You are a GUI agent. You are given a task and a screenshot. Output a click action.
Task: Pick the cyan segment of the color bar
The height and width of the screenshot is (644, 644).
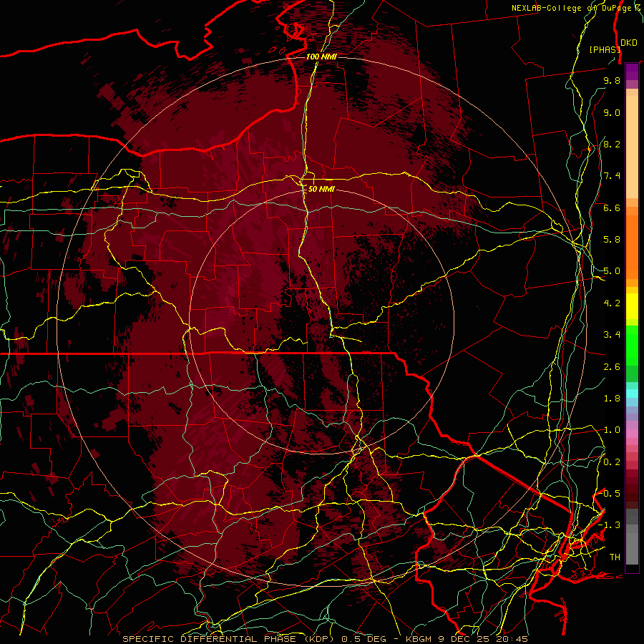click(632, 394)
